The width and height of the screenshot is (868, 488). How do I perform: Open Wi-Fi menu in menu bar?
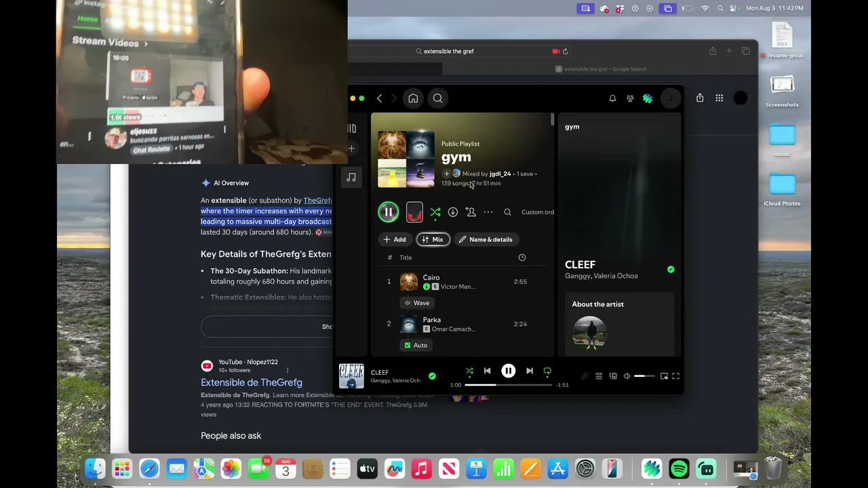coord(705,8)
